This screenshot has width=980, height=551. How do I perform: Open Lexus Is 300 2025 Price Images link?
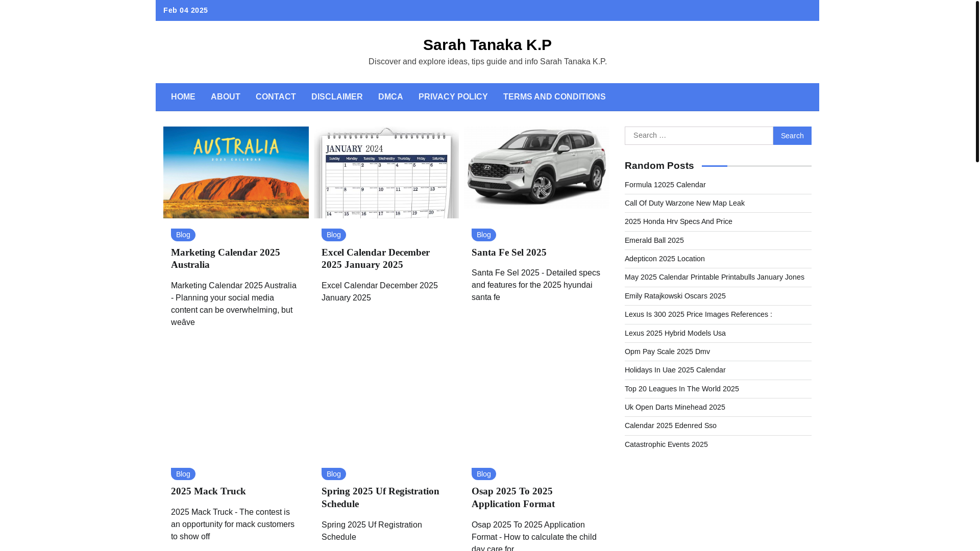tap(698, 314)
